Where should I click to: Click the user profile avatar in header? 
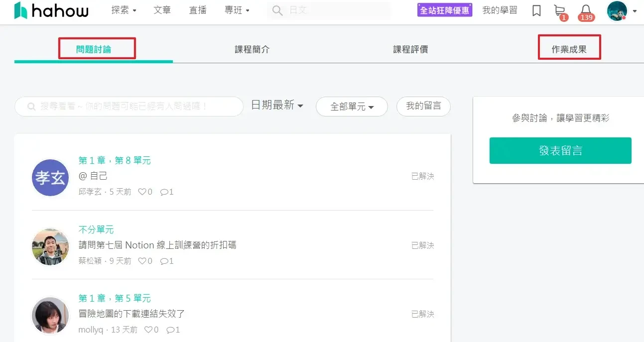[x=617, y=11]
